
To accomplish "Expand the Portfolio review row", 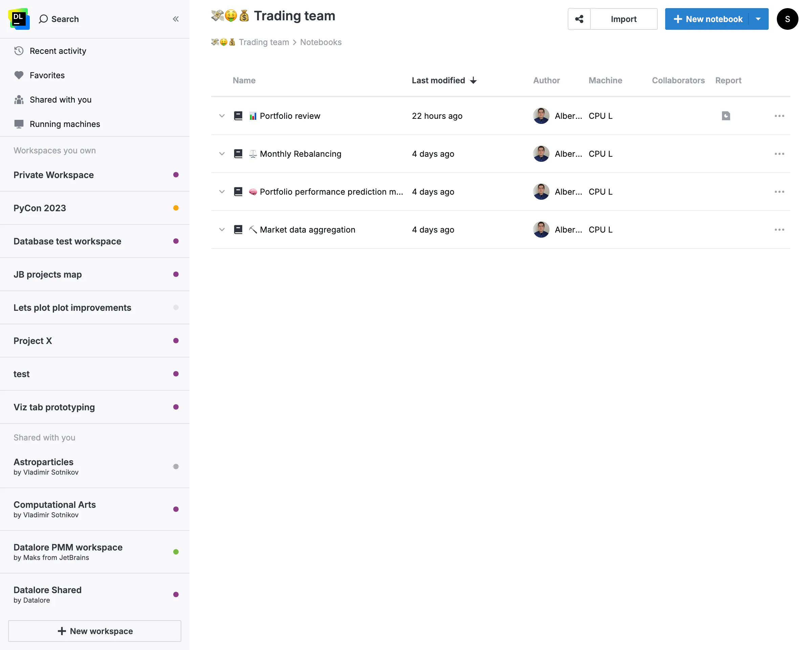I will 222,116.
